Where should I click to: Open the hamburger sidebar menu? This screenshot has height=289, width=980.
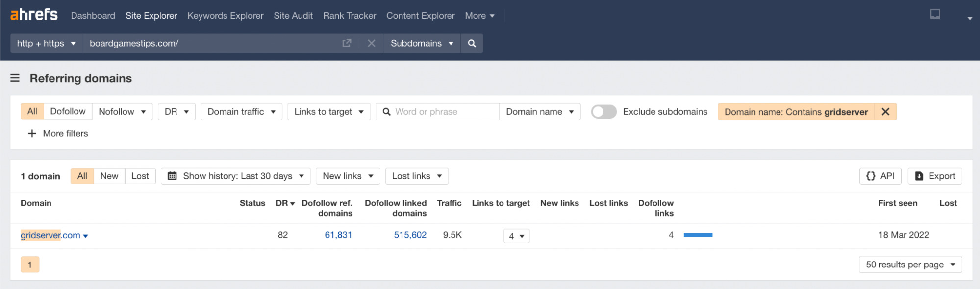(15, 78)
